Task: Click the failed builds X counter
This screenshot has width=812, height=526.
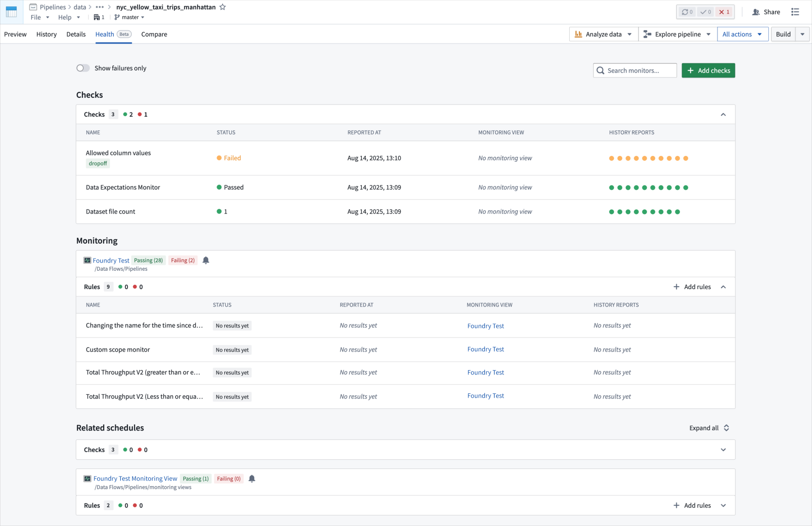Action: (x=724, y=12)
